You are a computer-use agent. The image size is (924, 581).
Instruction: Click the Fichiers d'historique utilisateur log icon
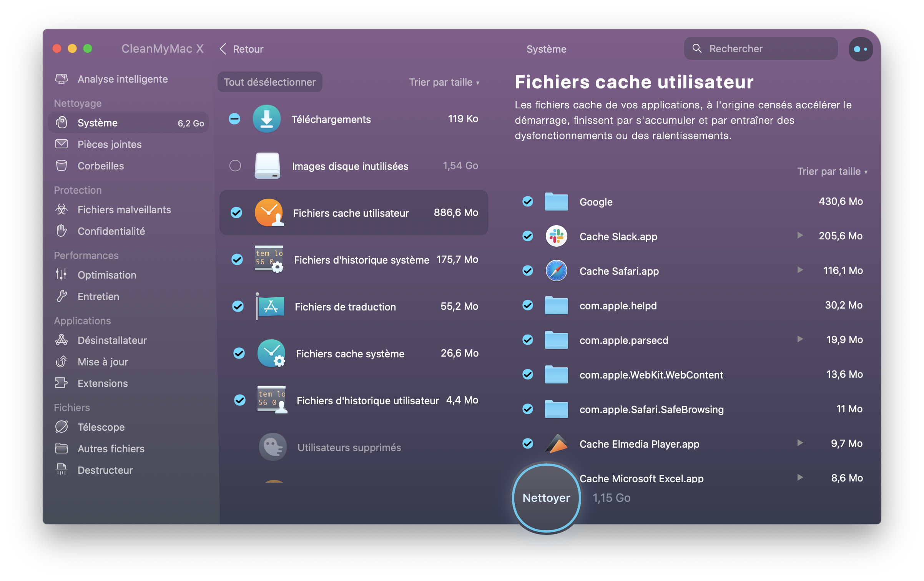click(272, 400)
